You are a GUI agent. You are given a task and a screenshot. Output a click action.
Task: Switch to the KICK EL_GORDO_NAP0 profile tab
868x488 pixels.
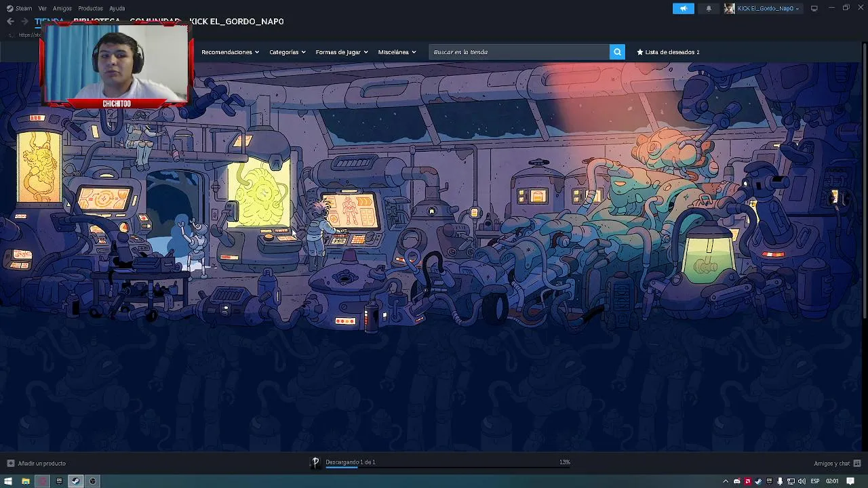click(x=237, y=22)
